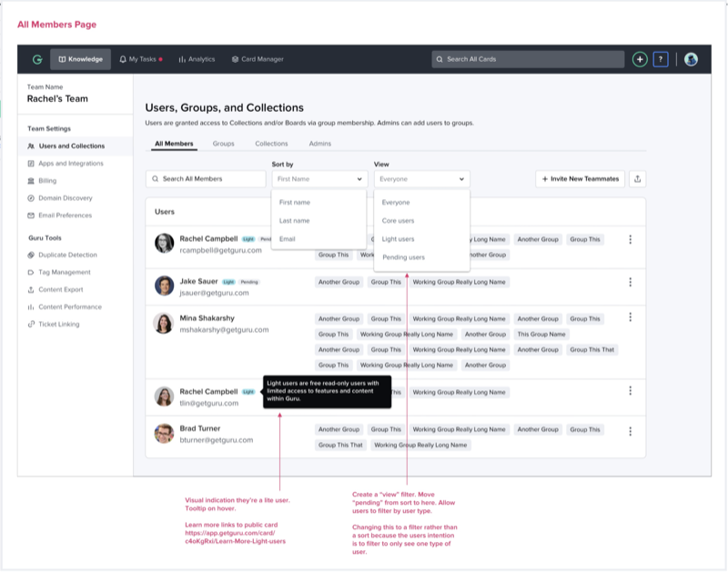Open Ticket Linking tool

point(54,325)
